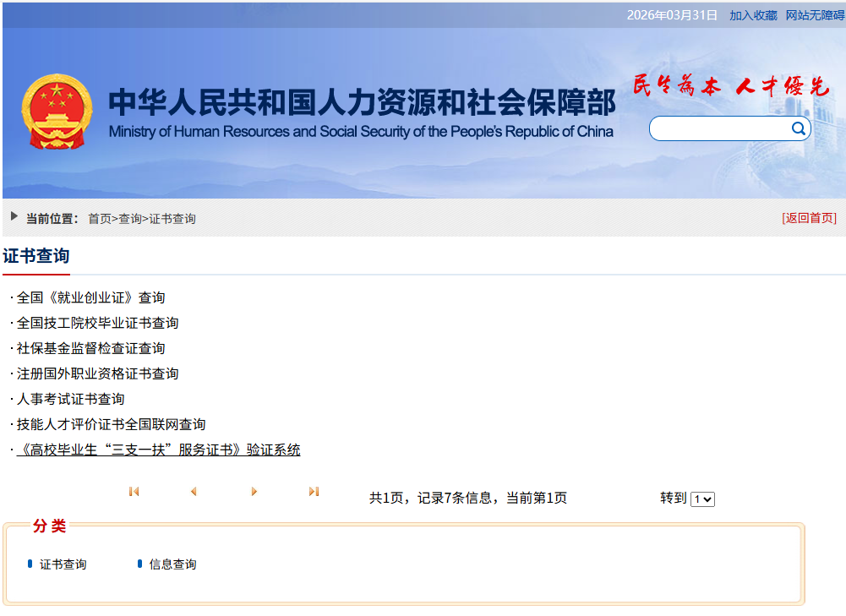Image resolution: width=846 pixels, height=616 pixels.
Task: Click the previous page arrow icon
Action: pyautogui.click(x=194, y=492)
